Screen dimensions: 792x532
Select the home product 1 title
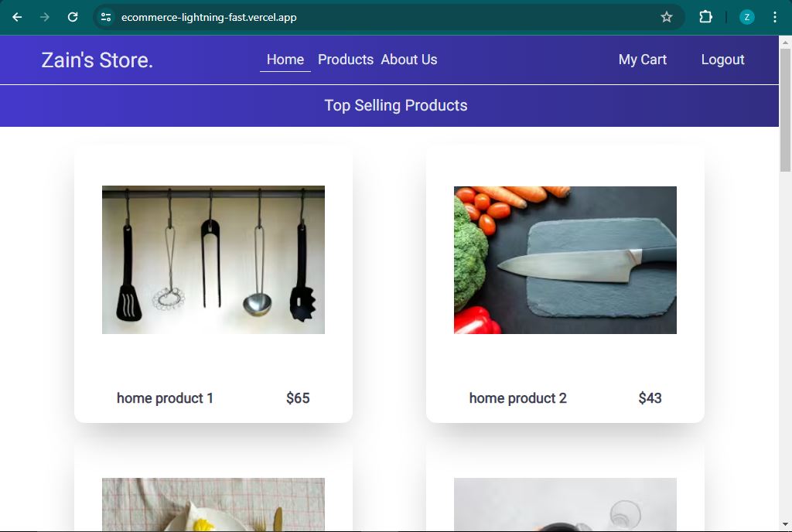[x=165, y=398]
